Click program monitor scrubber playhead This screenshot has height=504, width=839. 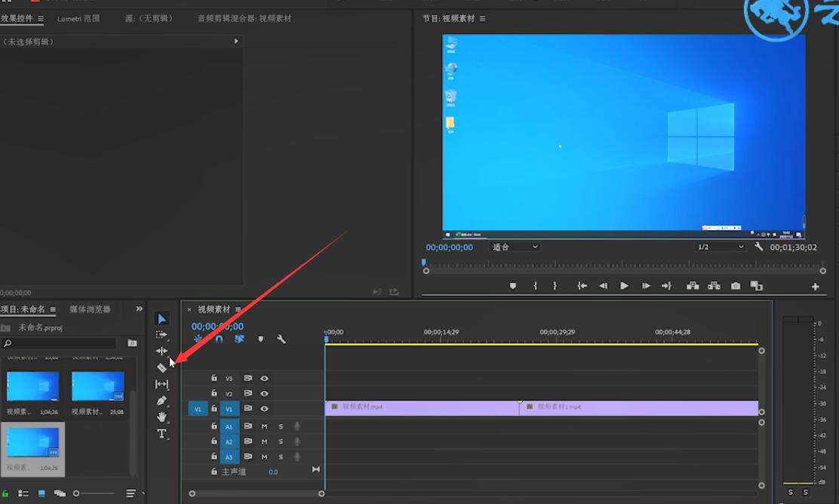click(x=424, y=262)
